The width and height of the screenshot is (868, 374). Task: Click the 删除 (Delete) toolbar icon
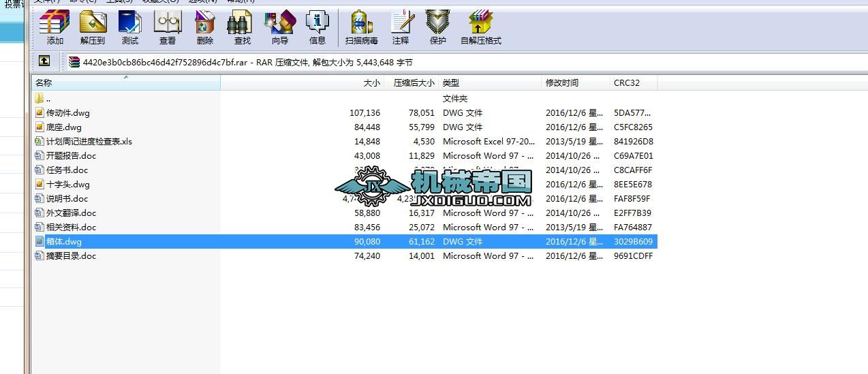(204, 24)
